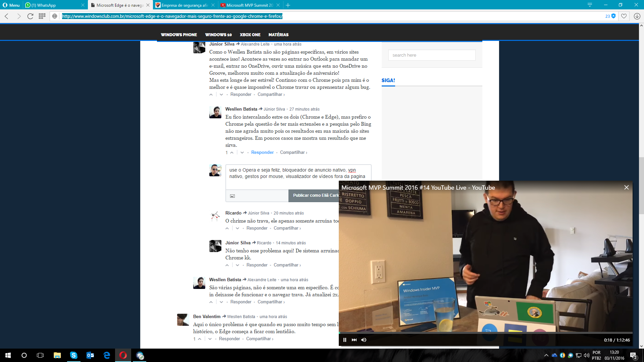This screenshot has width=644, height=362.
Task: Open the tab menu icon in title bar
Action: (590, 5)
